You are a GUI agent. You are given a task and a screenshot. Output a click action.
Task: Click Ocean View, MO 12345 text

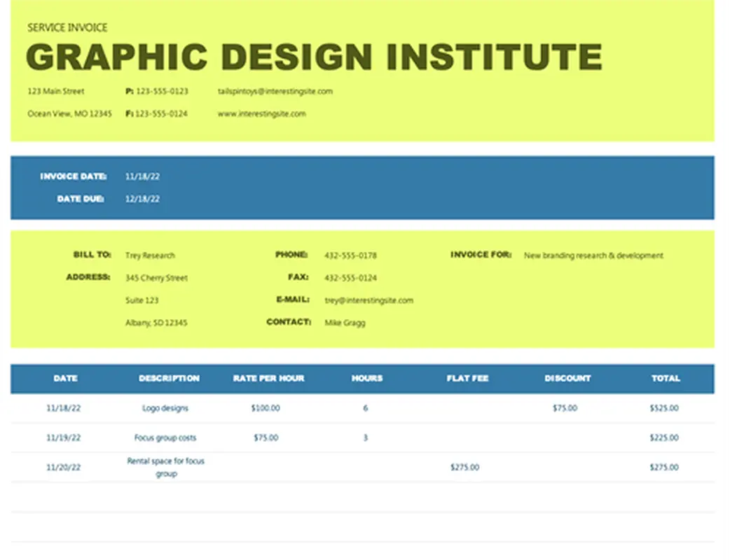click(x=70, y=113)
